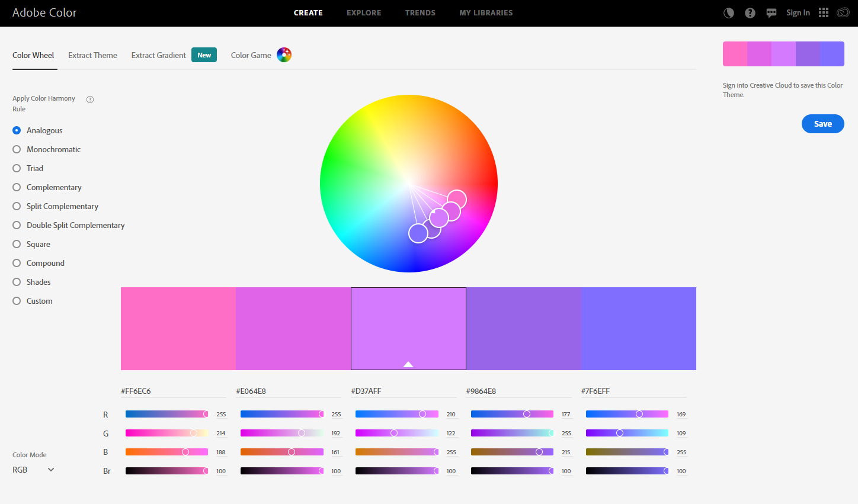Edit the #D37AFF hex value field
The width and height of the screenshot is (858, 504).
tap(404, 391)
